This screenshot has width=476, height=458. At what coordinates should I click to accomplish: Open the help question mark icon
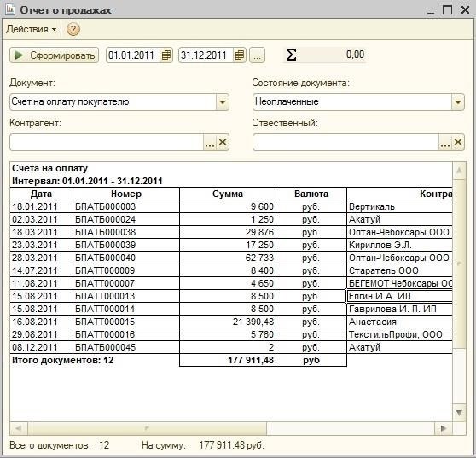coord(73,30)
